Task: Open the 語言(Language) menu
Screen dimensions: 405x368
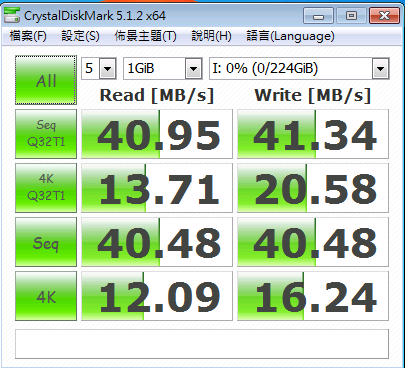Action: pyautogui.click(x=290, y=36)
